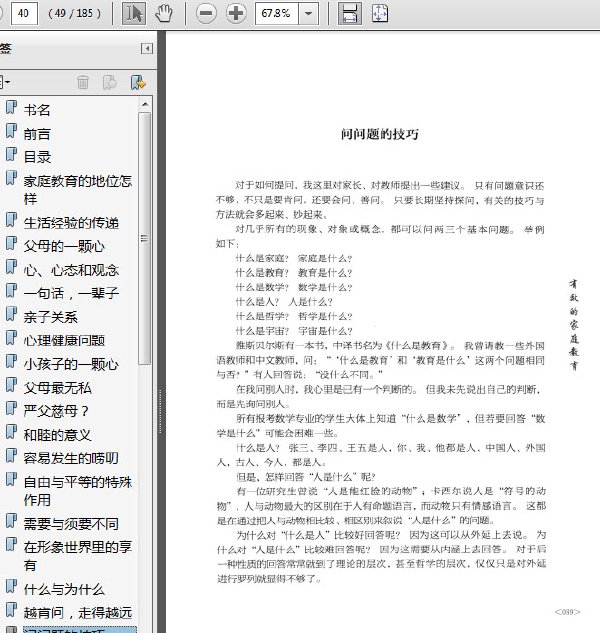Open bookmark 自由与平等的特殊作用
This screenshot has height=633, width=600.
click(78, 491)
